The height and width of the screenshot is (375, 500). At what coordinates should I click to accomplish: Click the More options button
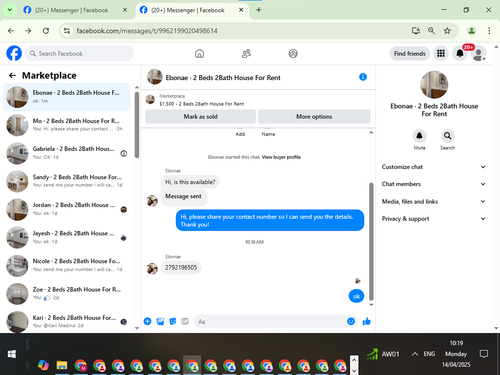coord(314,116)
